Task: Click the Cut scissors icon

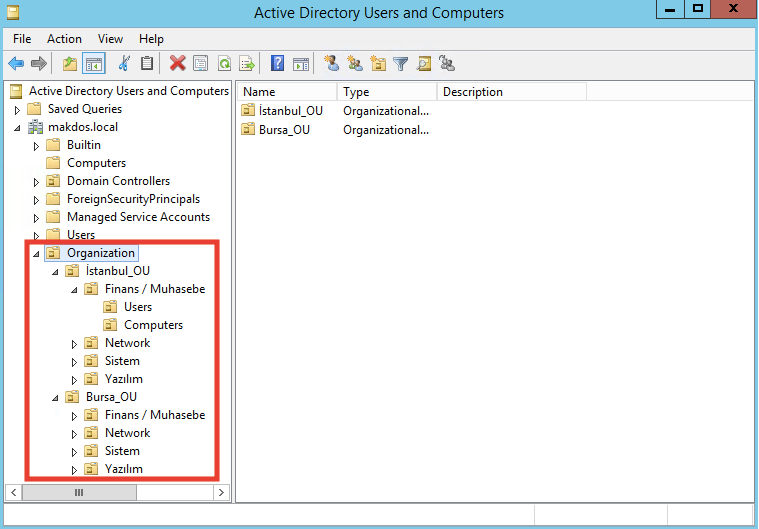Action: pyautogui.click(x=124, y=64)
